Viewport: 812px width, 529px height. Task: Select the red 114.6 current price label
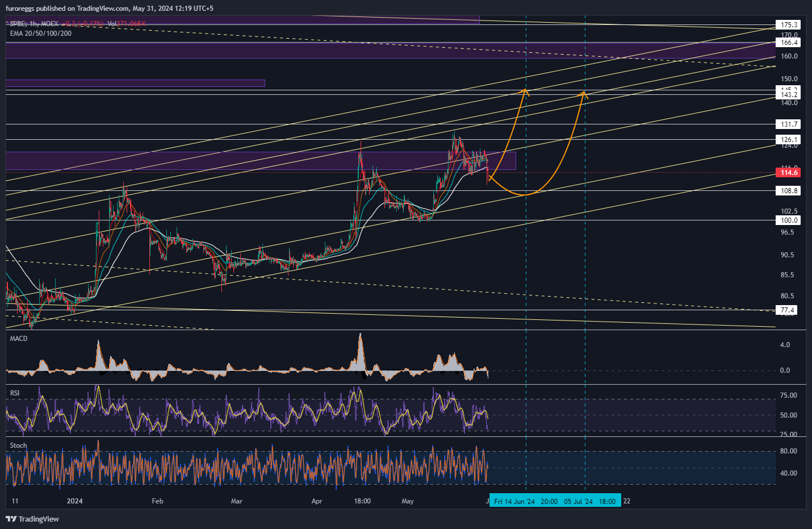pyautogui.click(x=788, y=173)
